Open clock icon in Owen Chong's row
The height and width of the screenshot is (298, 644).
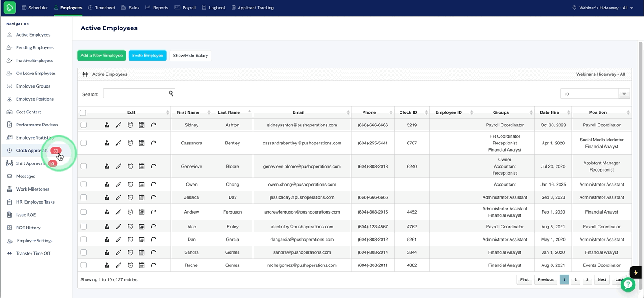[x=130, y=185]
